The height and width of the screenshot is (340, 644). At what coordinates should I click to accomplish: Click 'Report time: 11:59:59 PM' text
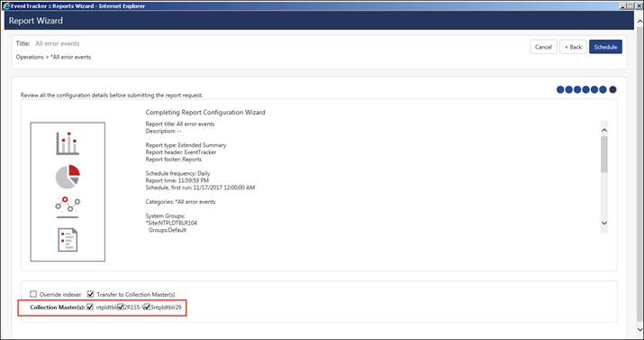[x=177, y=180]
